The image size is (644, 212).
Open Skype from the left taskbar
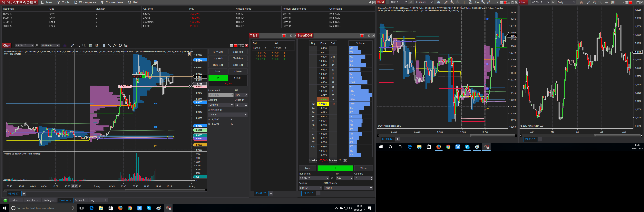(x=149, y=208)
